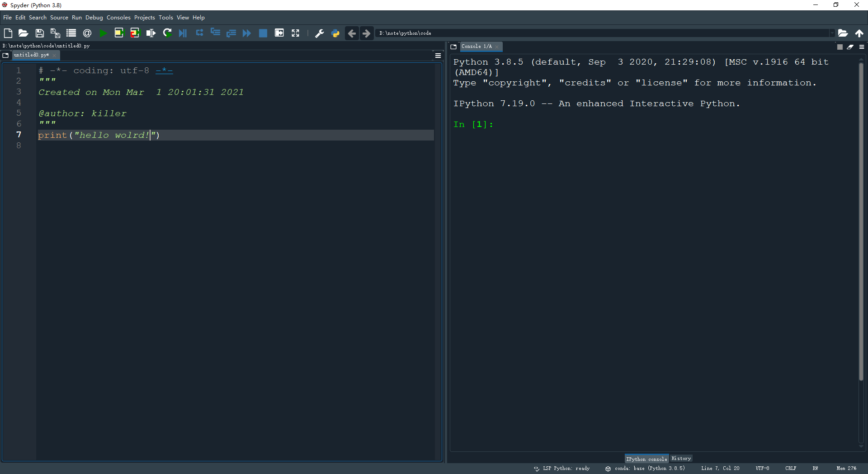Open the Help menu
The width and height of the screenshot is (868, 474).
(x=198, y=18)
